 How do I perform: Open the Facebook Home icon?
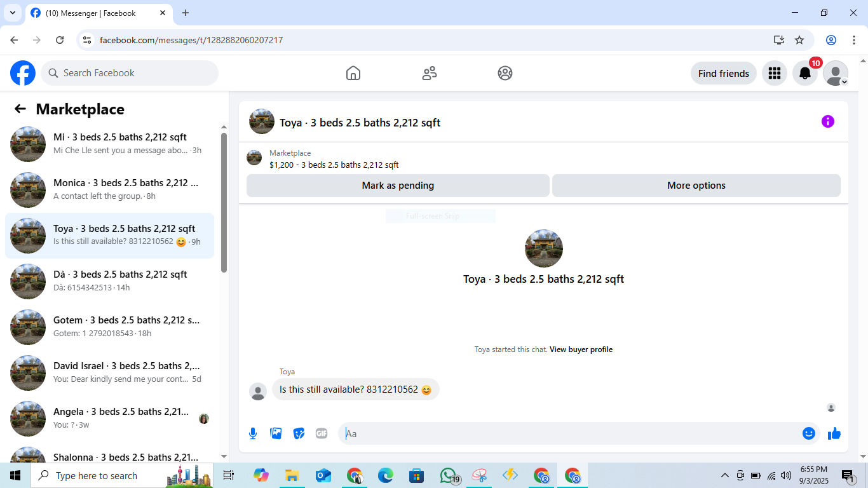click(353, 73)
